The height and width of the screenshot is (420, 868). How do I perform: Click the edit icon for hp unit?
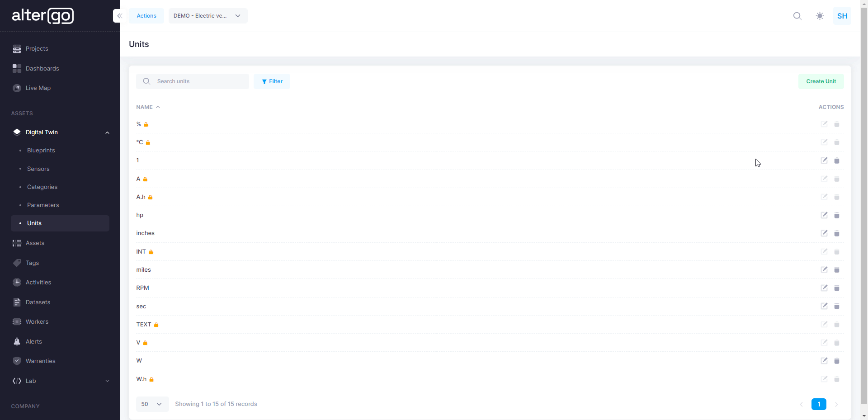(x=824, y=215)
